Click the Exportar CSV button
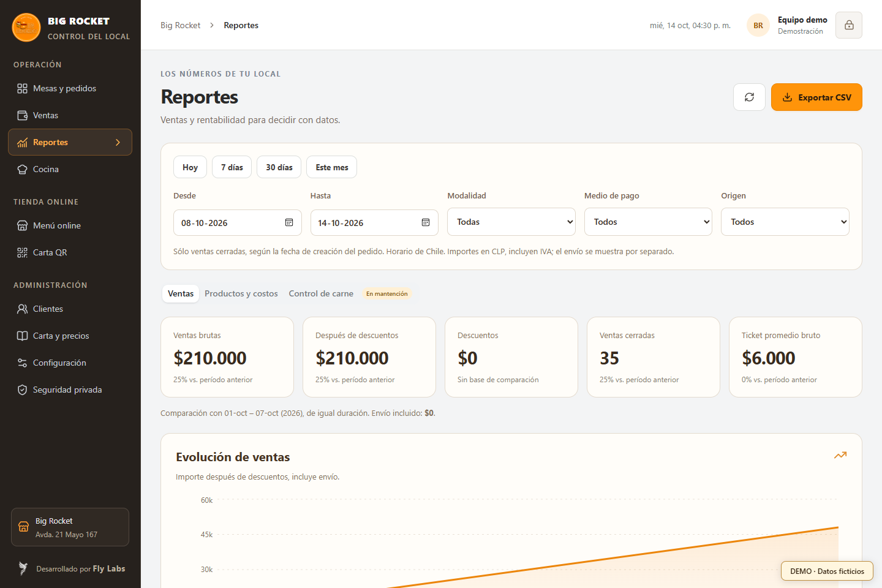The width and height of the screenshot is (882, 588). point(816,97)
